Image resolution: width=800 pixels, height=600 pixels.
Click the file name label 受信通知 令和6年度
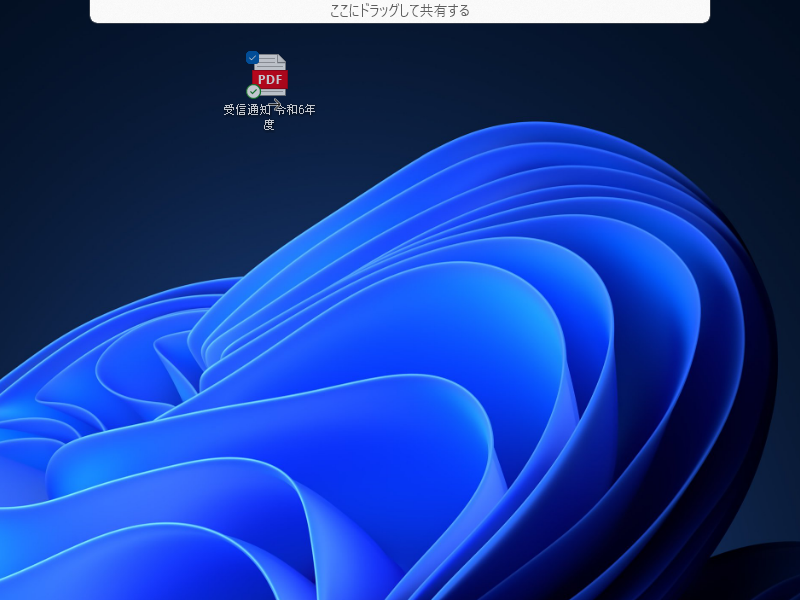tap(269, 117)
